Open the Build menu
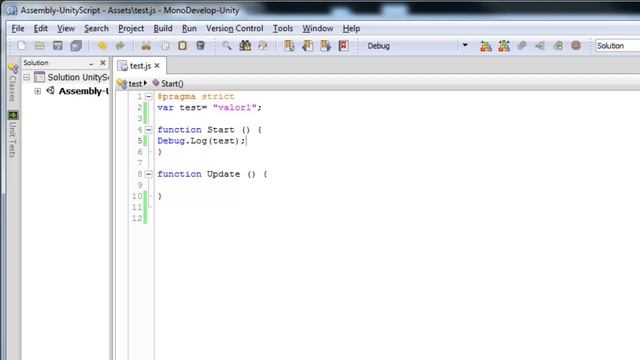 [163, 29]
